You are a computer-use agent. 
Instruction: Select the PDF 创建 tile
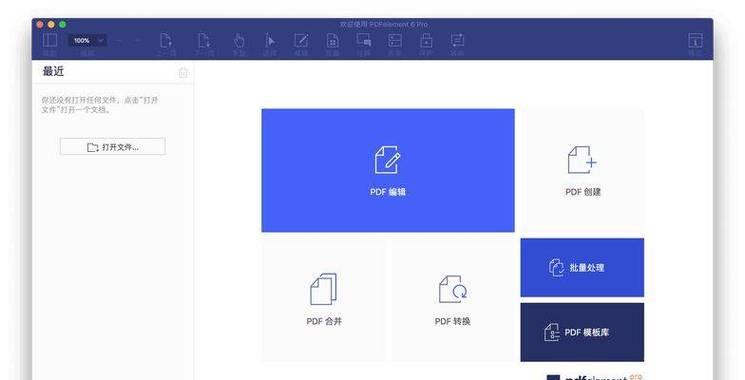pos(583,171)
